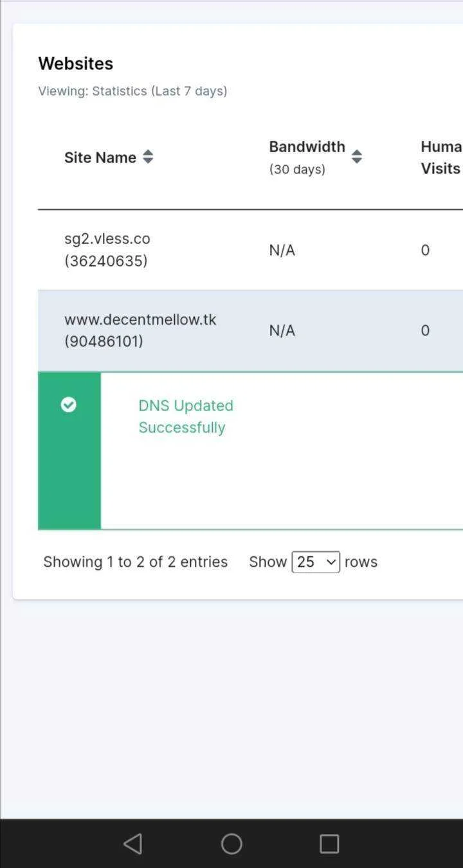463x868 pixels.
Task: Click human visits value for www.decentmellow.tk
Action: pyautogui.click(x=425, y=330)
